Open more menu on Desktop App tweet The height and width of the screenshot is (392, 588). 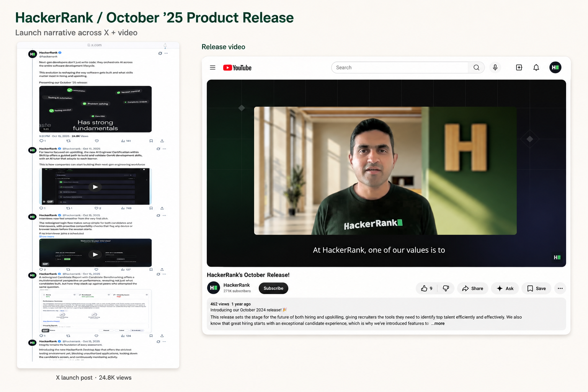coord(164,341)
